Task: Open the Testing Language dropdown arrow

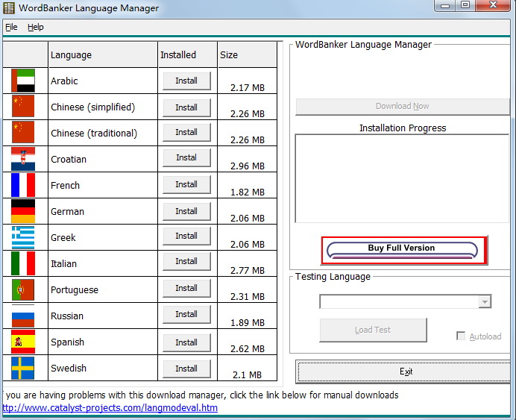Action: (485, 301)
